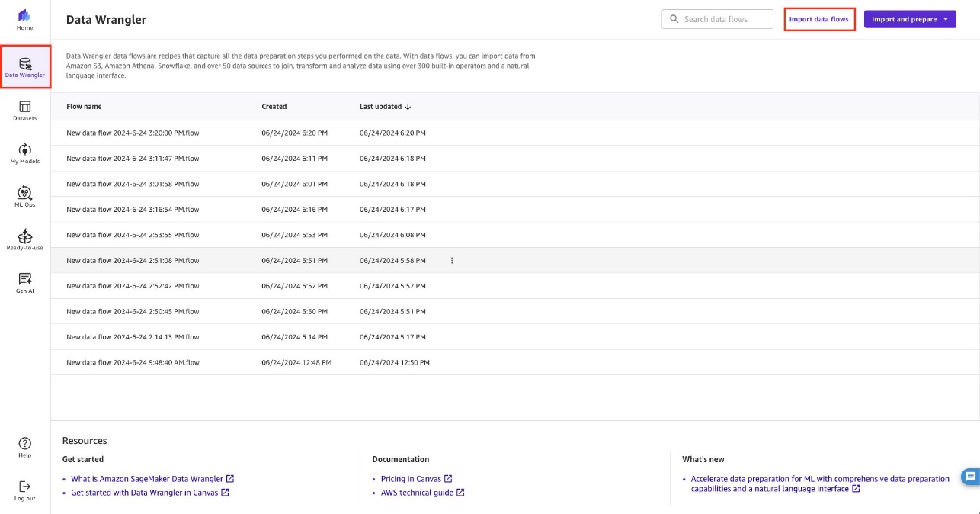The image size is (980, 514).
Task: Open flow New data flow 2024-6-24 3:11:47 PM.flow
Action: (133, 159)
